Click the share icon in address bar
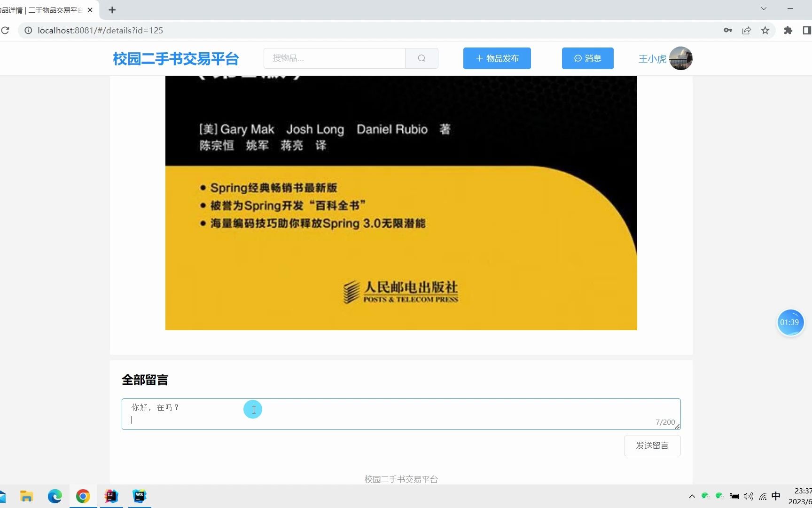This screenshot has width=812, height=508. 747,30
